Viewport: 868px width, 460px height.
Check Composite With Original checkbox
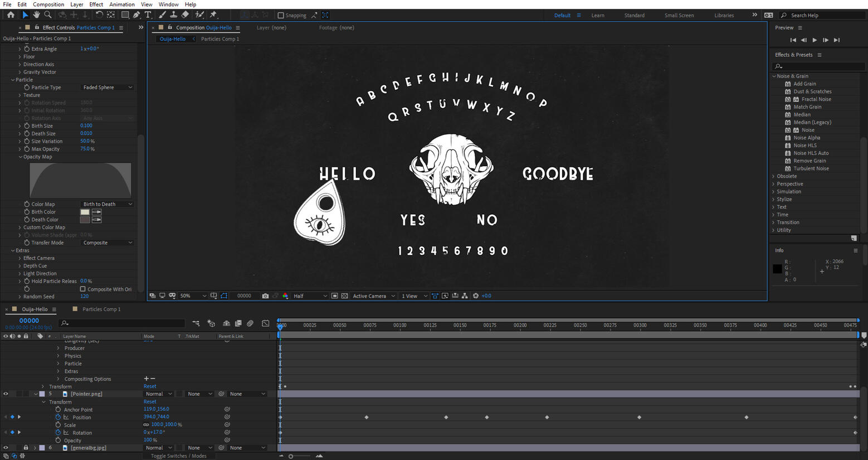[83, 289]
